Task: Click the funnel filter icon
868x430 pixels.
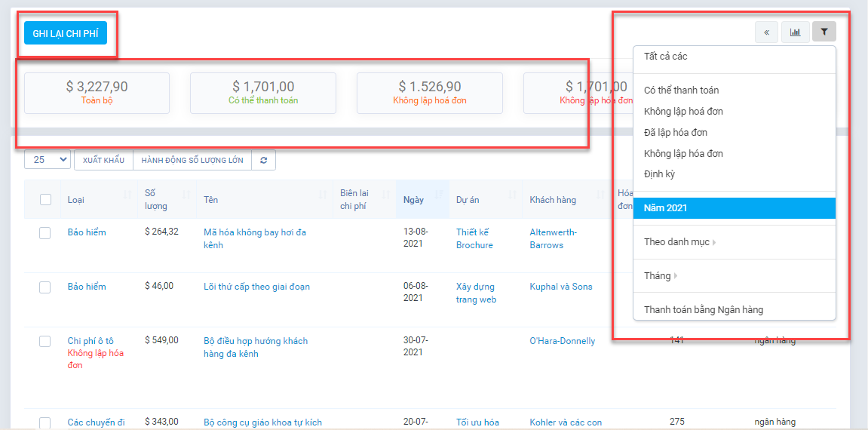Action: [824, 32]
